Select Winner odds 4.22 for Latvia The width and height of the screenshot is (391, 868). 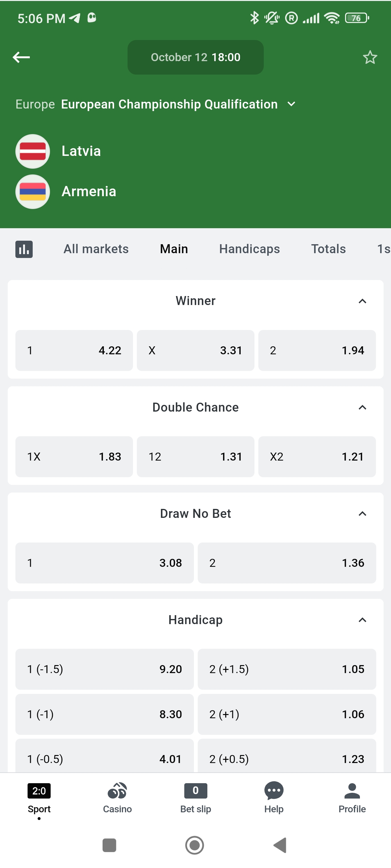pyautogui.click(x=74, y=350)
